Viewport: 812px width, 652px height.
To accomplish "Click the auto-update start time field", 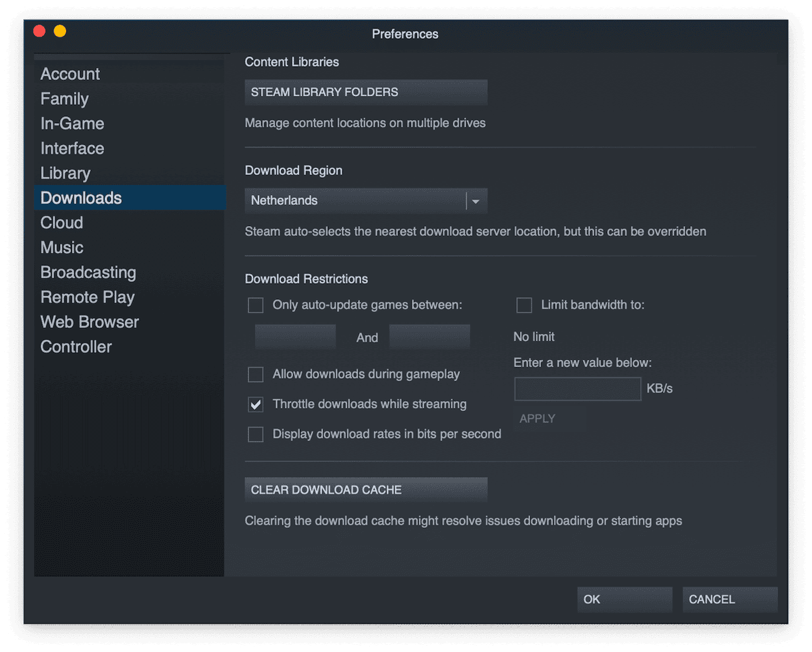I will 295,336.
